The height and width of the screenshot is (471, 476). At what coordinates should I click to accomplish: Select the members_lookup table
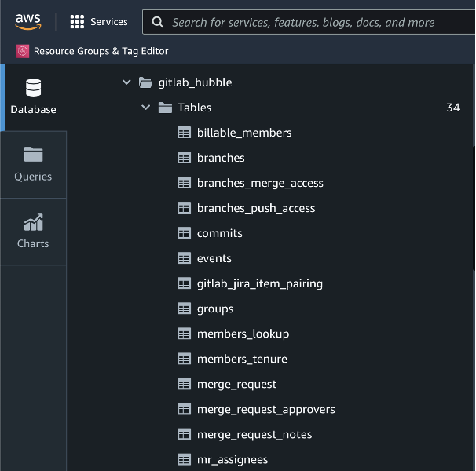click(243, 334)
